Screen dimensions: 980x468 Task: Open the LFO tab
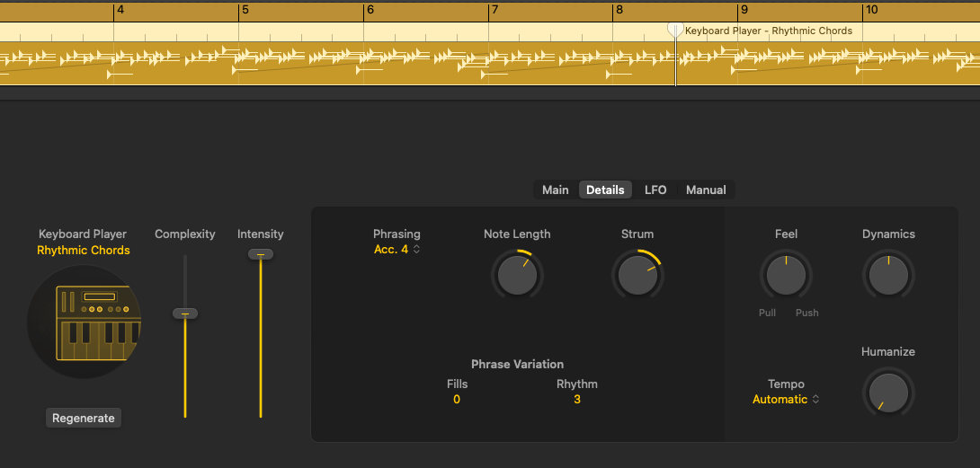[x=655, y=190]
